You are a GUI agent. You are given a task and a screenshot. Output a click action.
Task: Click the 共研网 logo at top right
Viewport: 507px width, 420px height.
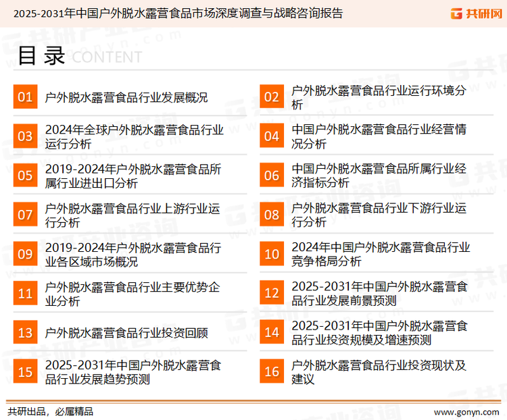[477, 14]
